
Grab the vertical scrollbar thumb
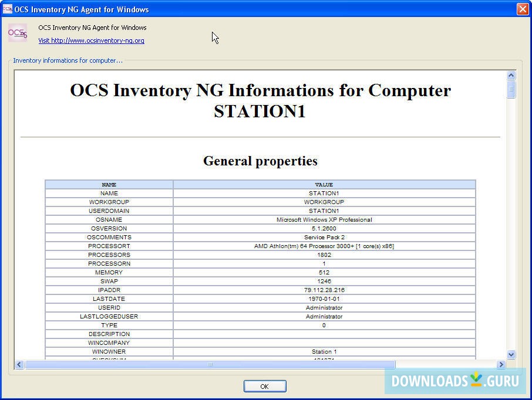511,89
